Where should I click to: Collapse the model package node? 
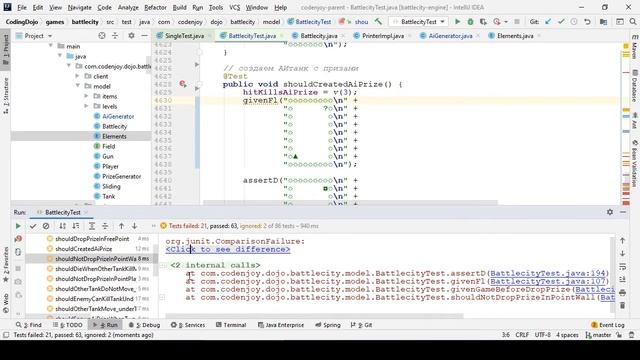(x=77, y=86)
